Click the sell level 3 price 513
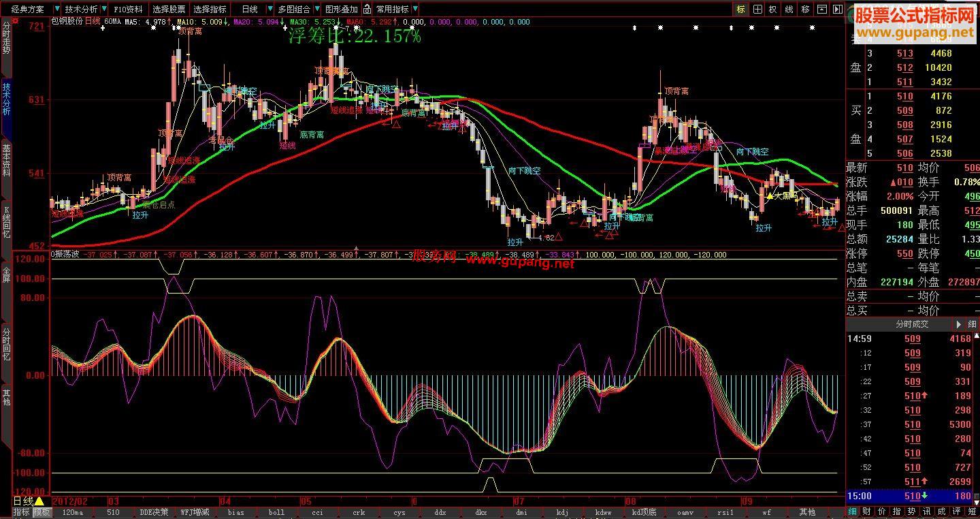Image resolution: width=980 pixels, height=519 pixels. [904, 53]
